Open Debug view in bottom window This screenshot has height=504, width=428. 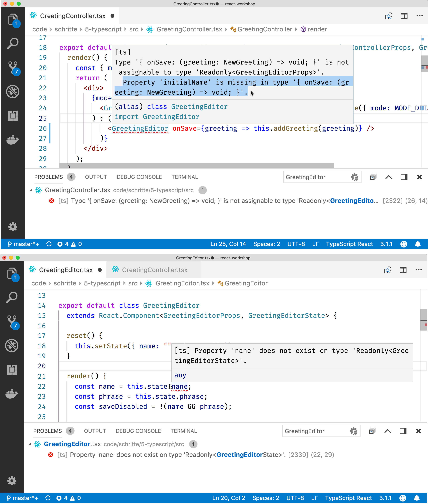(12, 346)
